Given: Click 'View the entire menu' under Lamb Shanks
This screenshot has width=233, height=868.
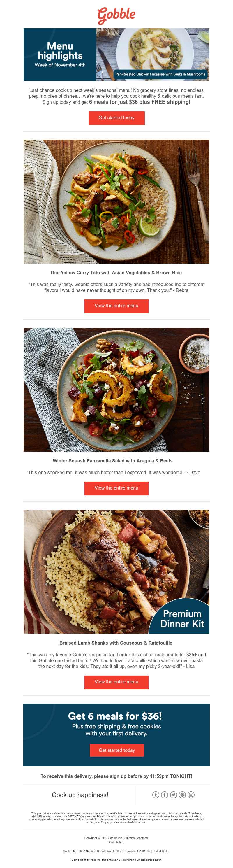Looking at the screenshot, I should click(116, 682).
